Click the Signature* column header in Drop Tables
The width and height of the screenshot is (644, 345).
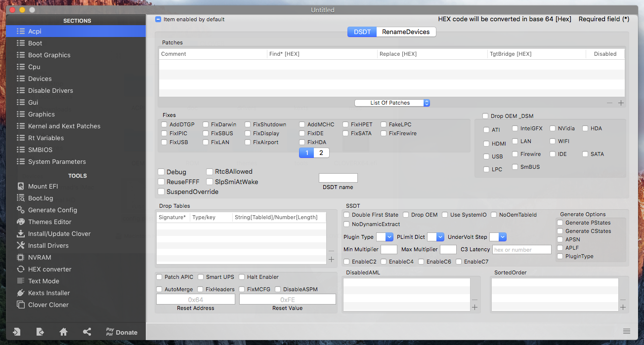[173, 217]
